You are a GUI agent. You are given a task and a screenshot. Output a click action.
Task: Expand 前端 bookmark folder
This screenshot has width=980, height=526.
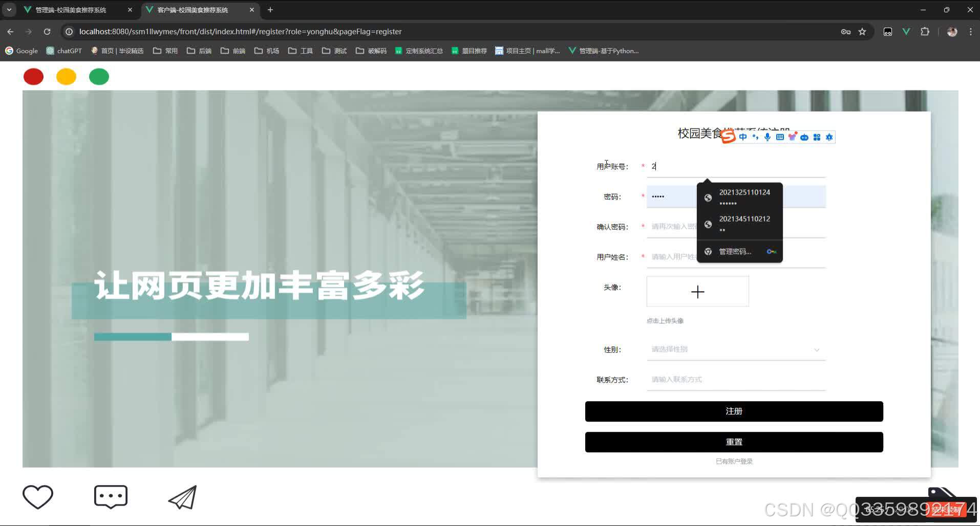233,51
